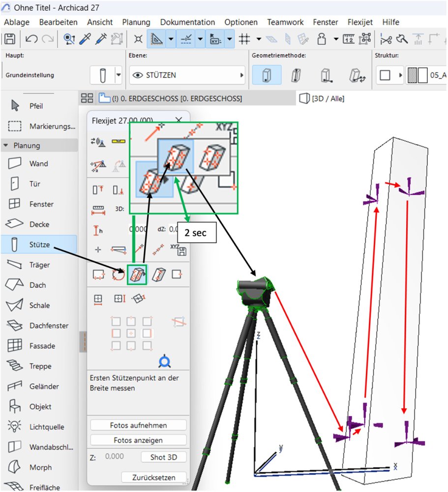Click the save diskette icon in toolbar
448x492 pixels.
click(x=10, y=39)
